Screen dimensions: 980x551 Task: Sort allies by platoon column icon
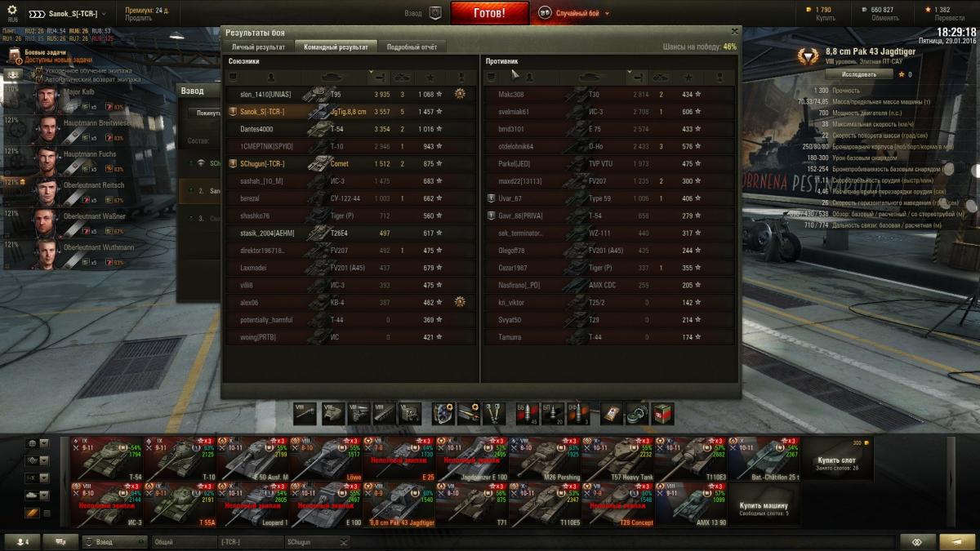click(x=233, y=77)
